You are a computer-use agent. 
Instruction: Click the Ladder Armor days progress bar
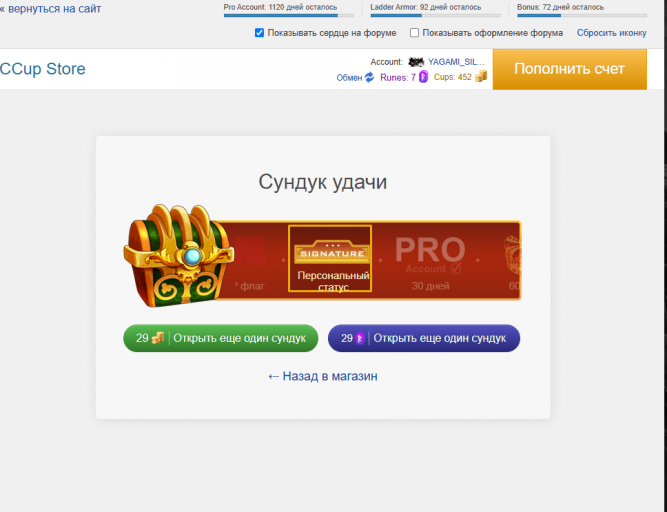[435, 16]
